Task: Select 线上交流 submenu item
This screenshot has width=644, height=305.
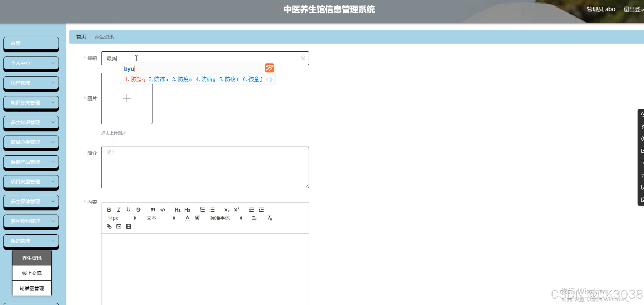Action: click(32, 273)
